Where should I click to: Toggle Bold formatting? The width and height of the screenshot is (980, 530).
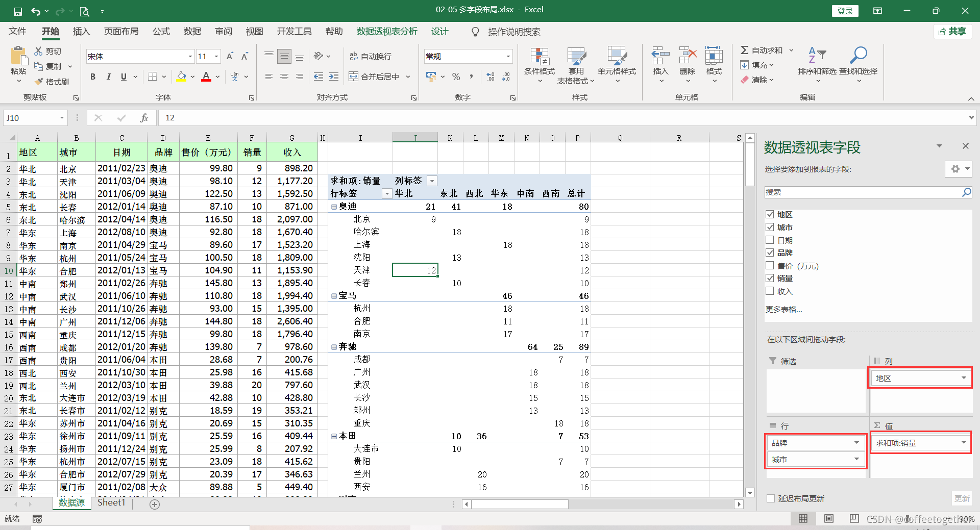click(93, 77)
